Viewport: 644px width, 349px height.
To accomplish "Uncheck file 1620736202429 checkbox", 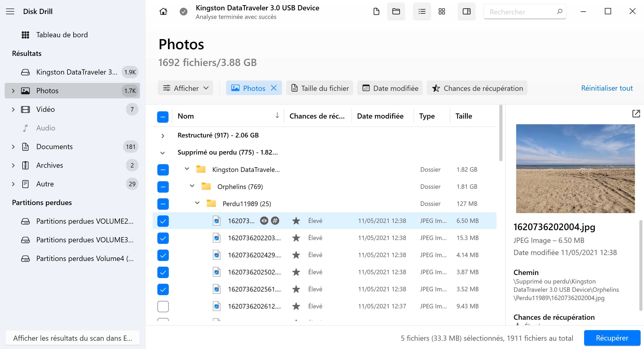I will click(163, 255).
